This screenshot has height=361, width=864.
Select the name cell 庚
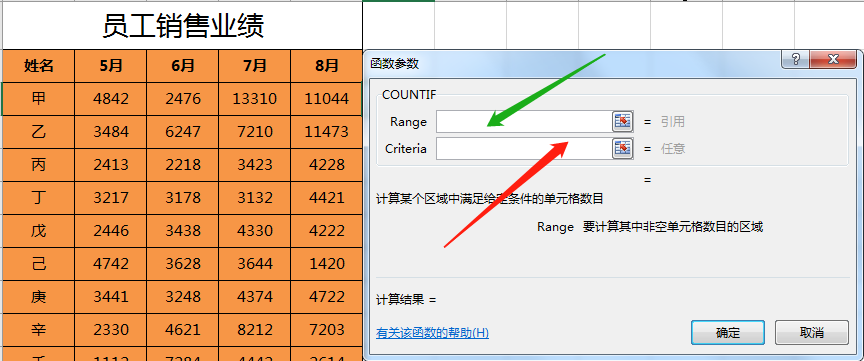pos(39,298)
